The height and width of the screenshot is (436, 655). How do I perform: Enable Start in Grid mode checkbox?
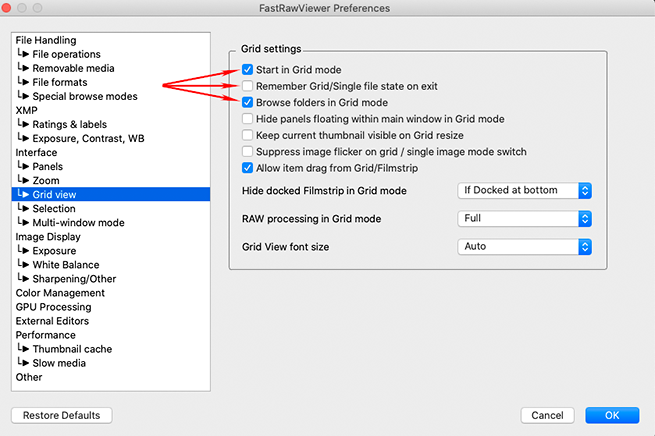tap(248, 70)
